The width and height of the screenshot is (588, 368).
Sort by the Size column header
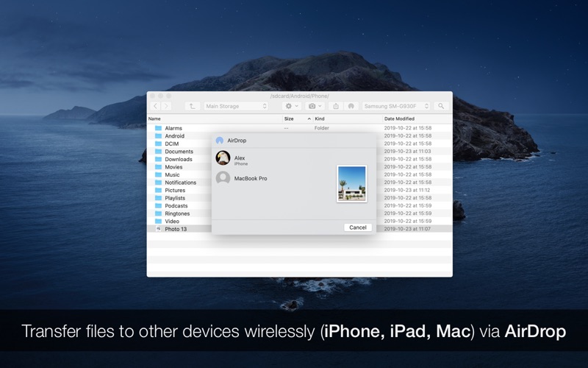tap(298, 118)
